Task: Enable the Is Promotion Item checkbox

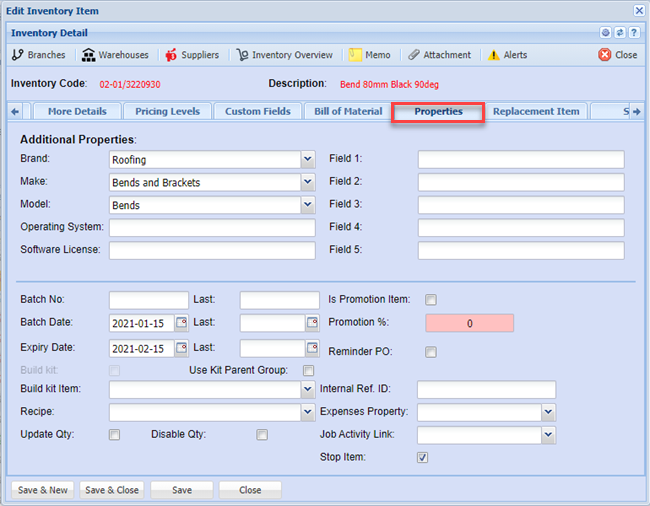Action: 431,299
